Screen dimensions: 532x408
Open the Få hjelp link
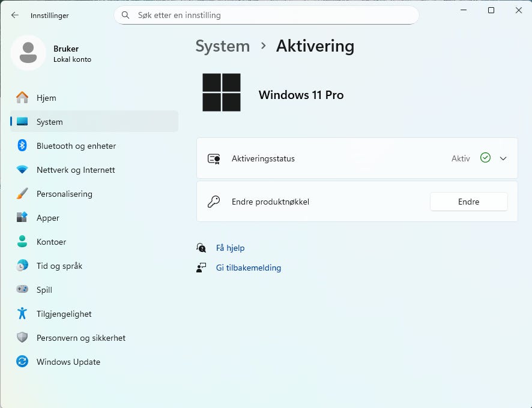coord(230,248)
